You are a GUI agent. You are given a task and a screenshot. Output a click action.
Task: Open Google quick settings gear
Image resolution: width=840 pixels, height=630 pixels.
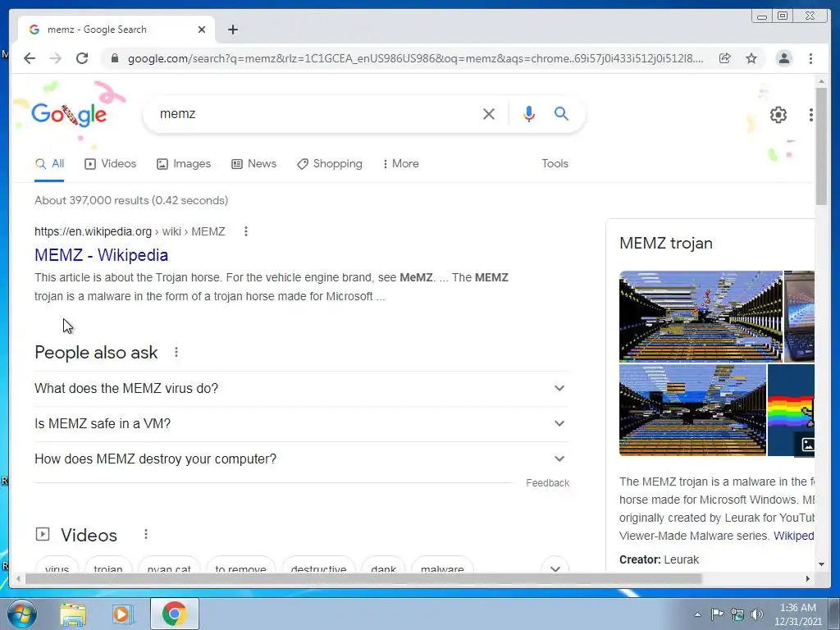[778, 114]
